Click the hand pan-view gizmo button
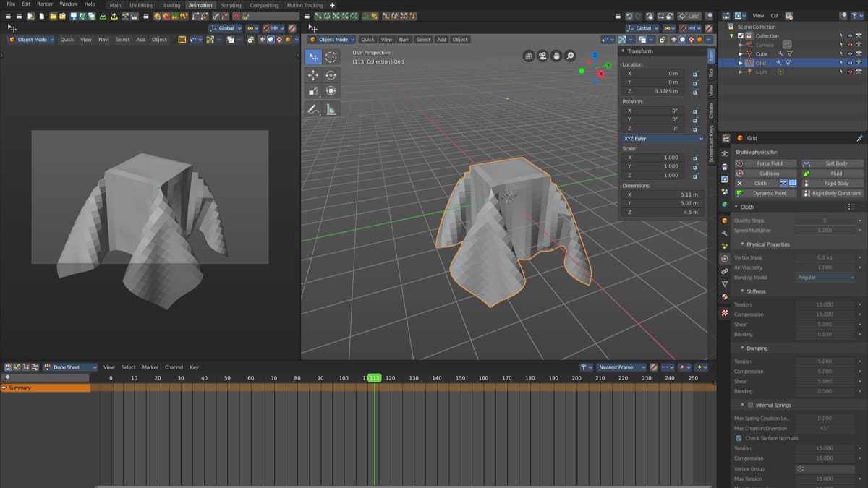The width and height of the screenshot is (868, 488). 556,56
